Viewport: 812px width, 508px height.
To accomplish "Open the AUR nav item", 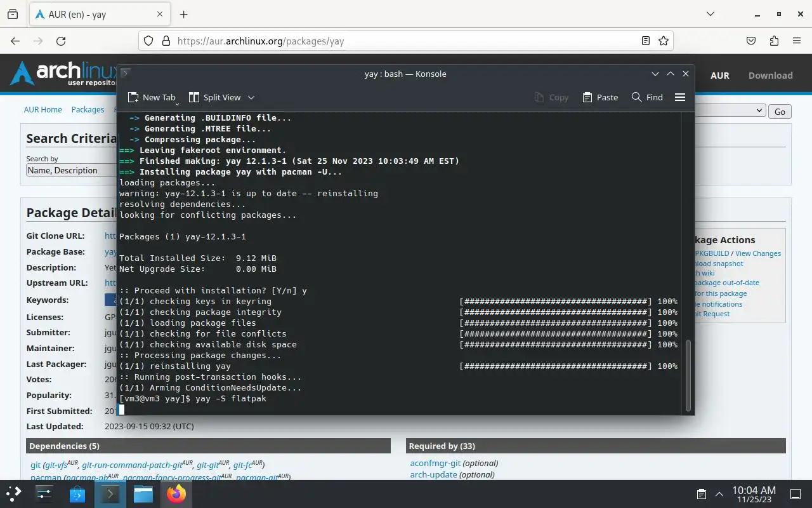I will (719, 75).
